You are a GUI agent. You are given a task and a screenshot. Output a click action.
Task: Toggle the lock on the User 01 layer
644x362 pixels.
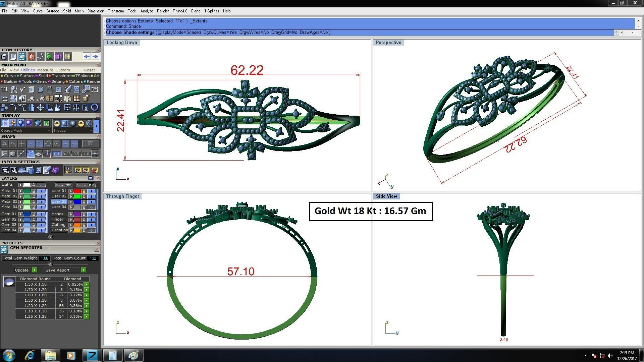tap(84, 191)
